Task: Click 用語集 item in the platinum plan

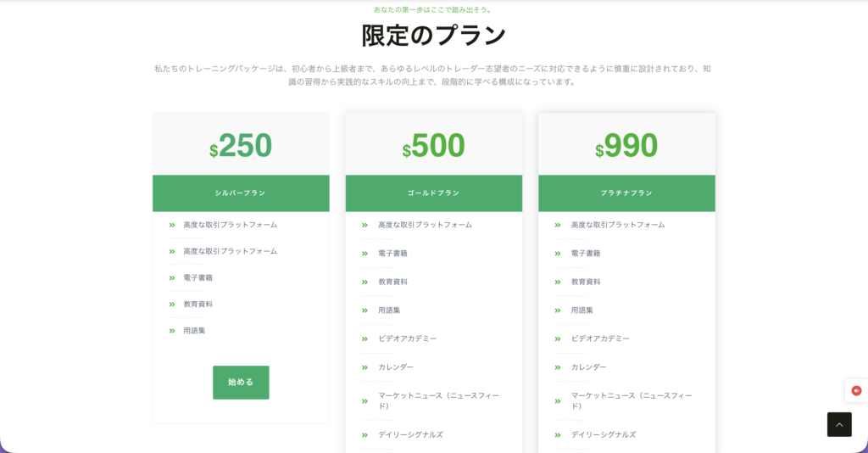Action: point(581,310)
